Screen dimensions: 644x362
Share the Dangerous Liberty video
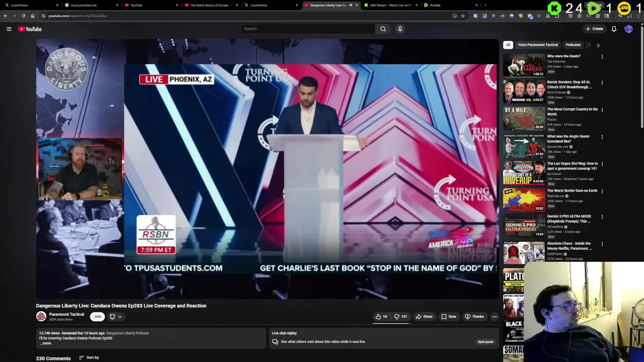424,317
